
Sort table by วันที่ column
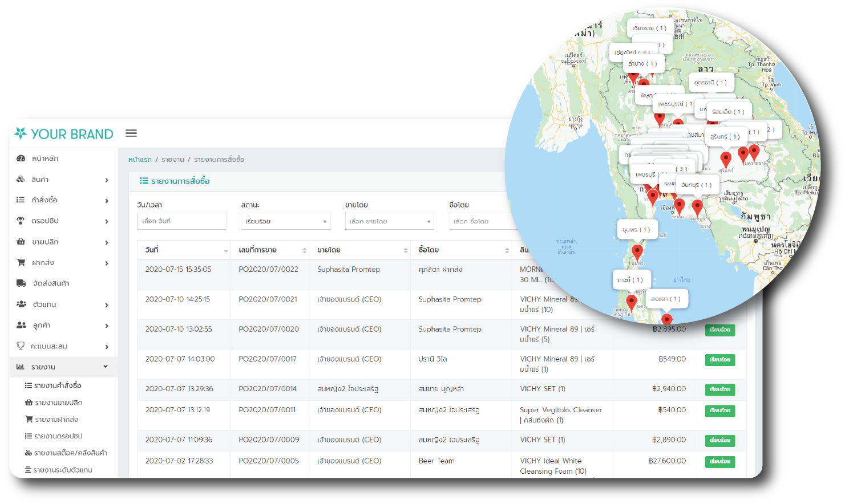click(x=184, y=250)
